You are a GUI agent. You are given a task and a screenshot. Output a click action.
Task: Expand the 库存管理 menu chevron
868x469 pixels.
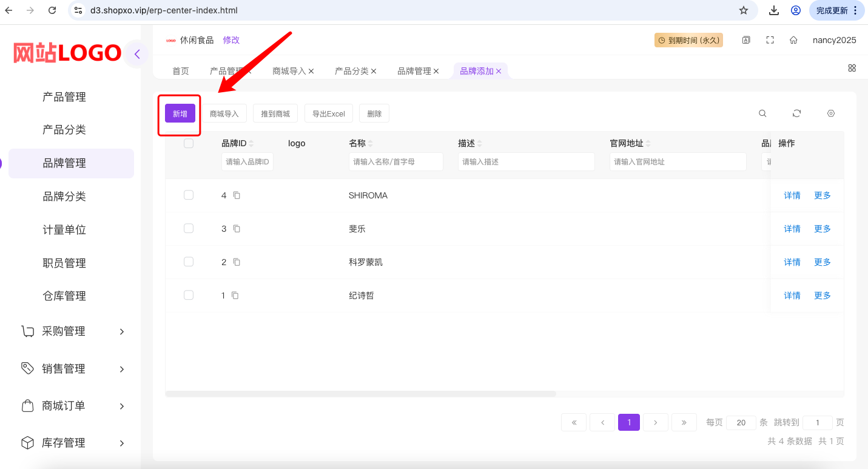pyautogui.click(x=122, y=443)
